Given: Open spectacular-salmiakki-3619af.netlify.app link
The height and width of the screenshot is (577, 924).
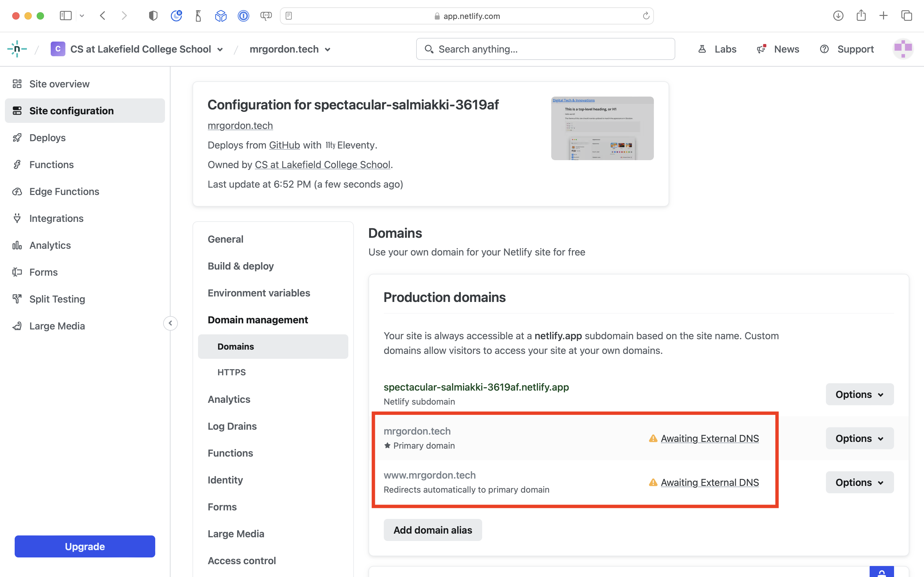Looking at the screenshot, I should pyautogui.click(x=476, y=387).
